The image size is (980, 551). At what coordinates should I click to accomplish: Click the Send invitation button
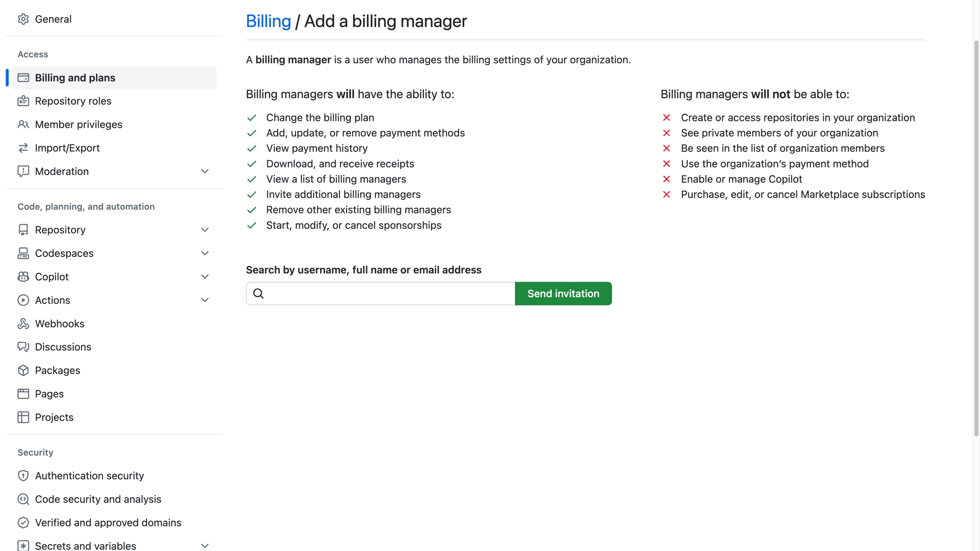(x=563, y=293)
